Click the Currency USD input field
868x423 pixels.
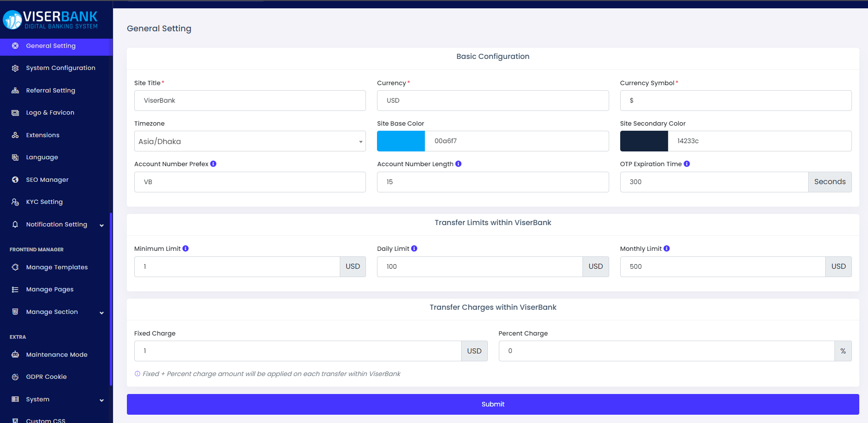493,100
